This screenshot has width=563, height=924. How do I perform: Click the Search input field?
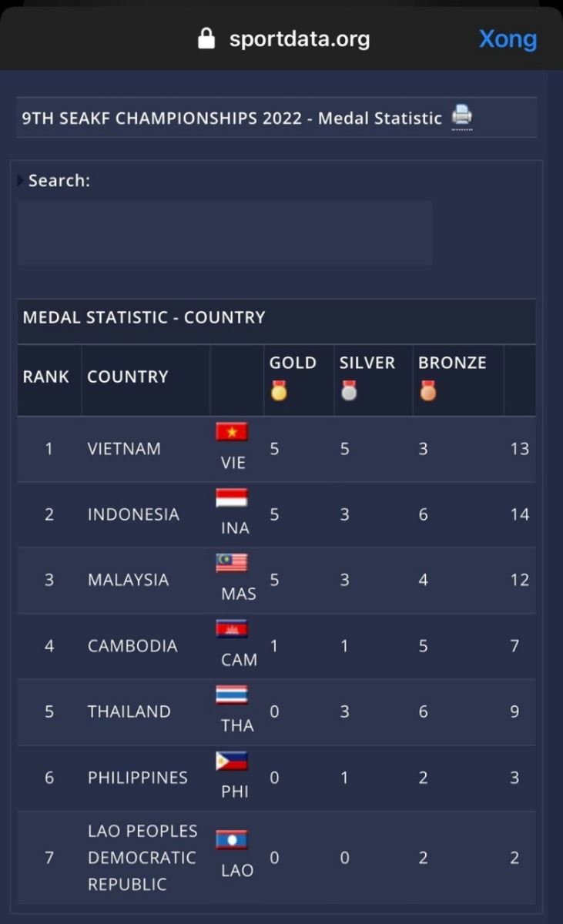click(x=224, y=233)
